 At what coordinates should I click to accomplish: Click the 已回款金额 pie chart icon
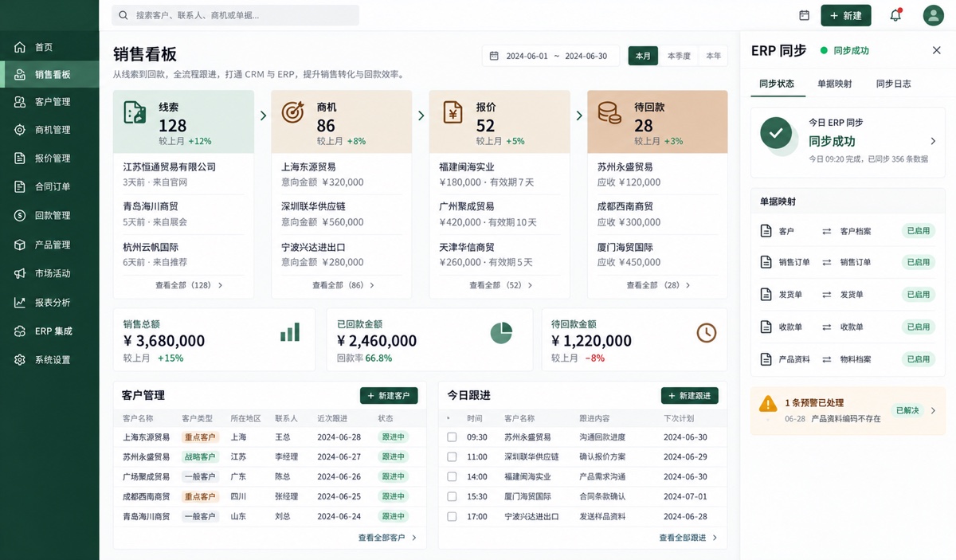coord(501,333)
